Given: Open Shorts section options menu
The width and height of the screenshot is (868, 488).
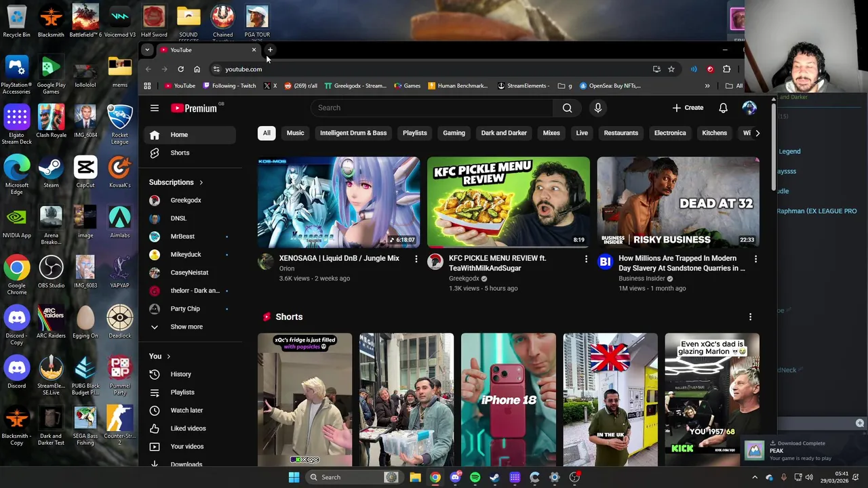Looking at the screenshot, I should [750, 317].
